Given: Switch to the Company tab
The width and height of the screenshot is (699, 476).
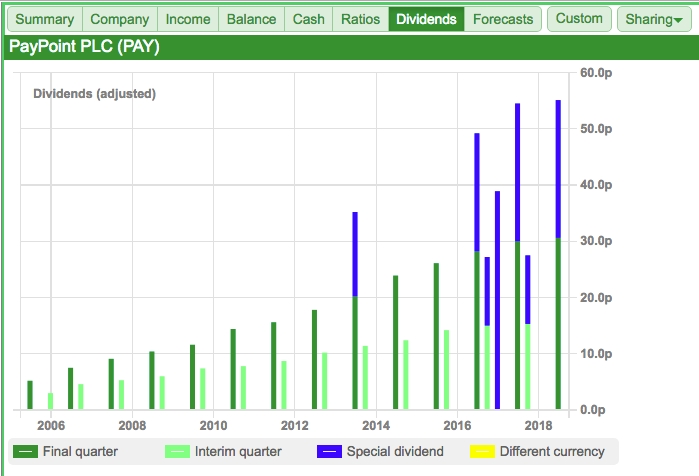Looking at the screenshot, I should 119,19.
